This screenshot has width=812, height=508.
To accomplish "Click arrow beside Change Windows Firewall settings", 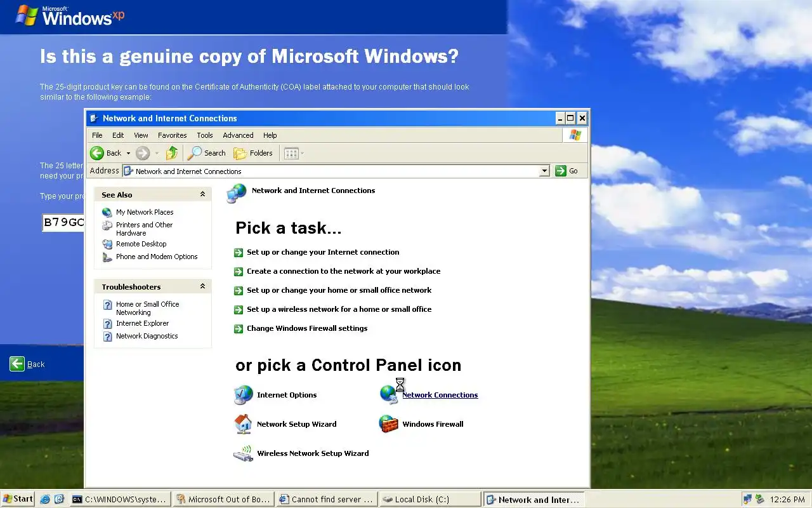I will tap(239, 329).
